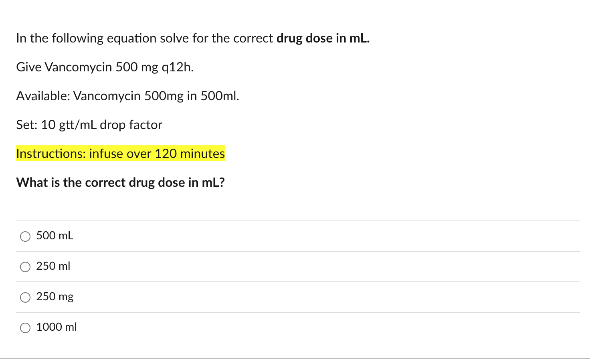Viewport: 590px width, 364px height.
Task: Select the 250 ml answer option
Action: tap(25, 267)
